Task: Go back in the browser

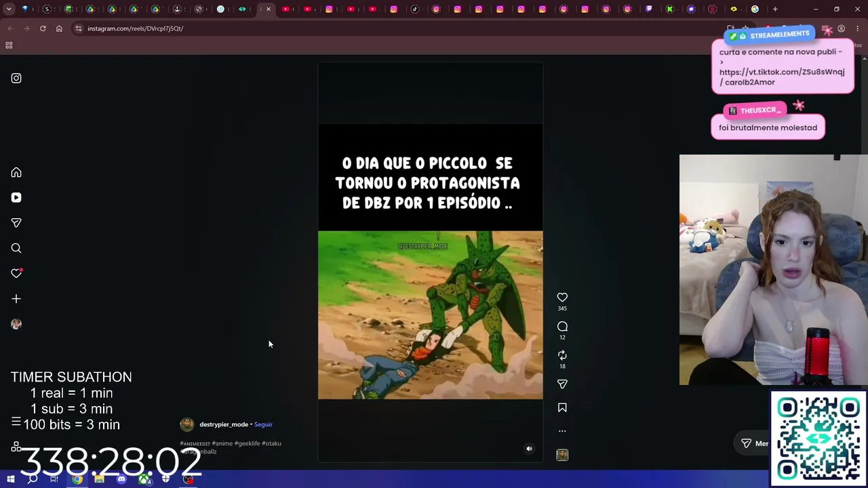Action: (x=10, y=28)
